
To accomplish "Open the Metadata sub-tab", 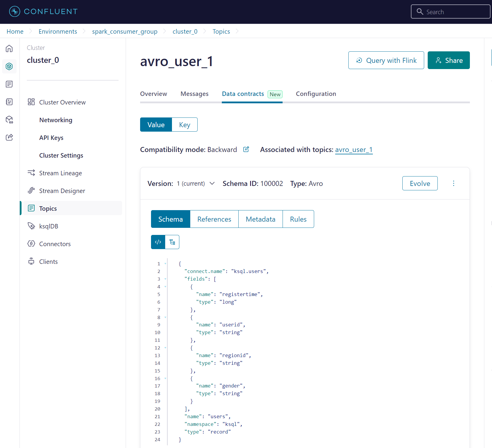I will tap(260, 219).
